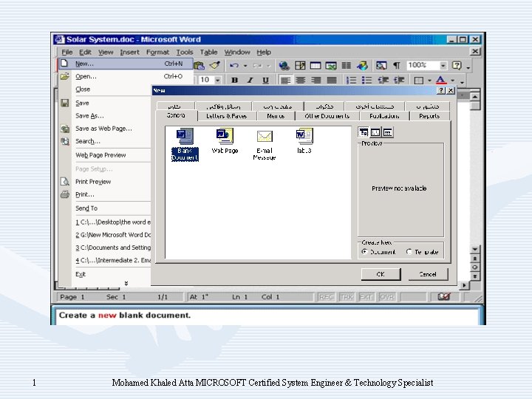This screenshot has width=532, height=399.
Task: Toggle OVR overtype in status bar
Action: [386, 297]
